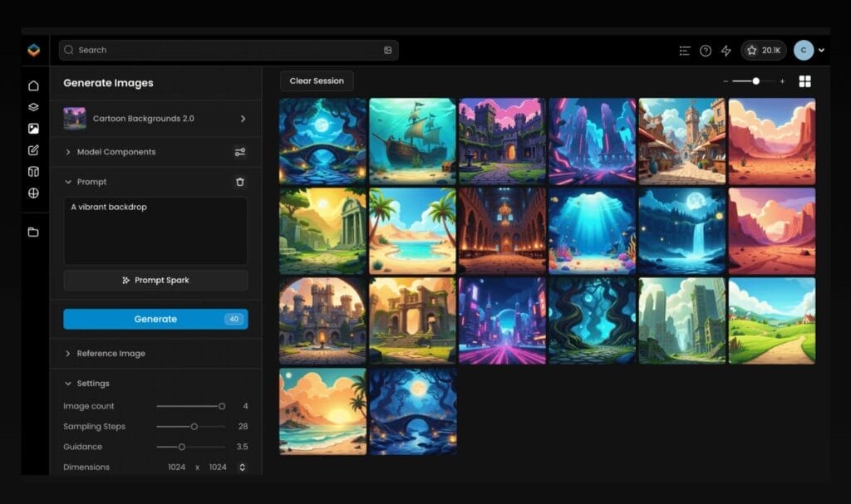Open the moonlit stone bridge thumbnail, first row

click(x=323, y=142)
